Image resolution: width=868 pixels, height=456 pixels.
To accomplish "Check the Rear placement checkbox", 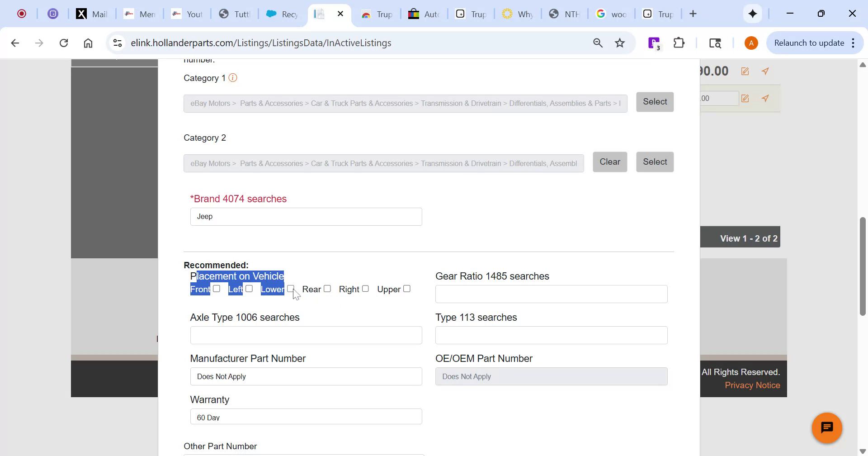I will pos(327,288).
